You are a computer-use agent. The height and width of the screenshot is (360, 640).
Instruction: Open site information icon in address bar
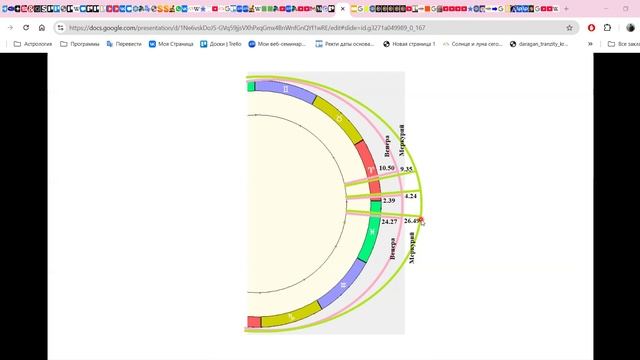click(61, 28)
